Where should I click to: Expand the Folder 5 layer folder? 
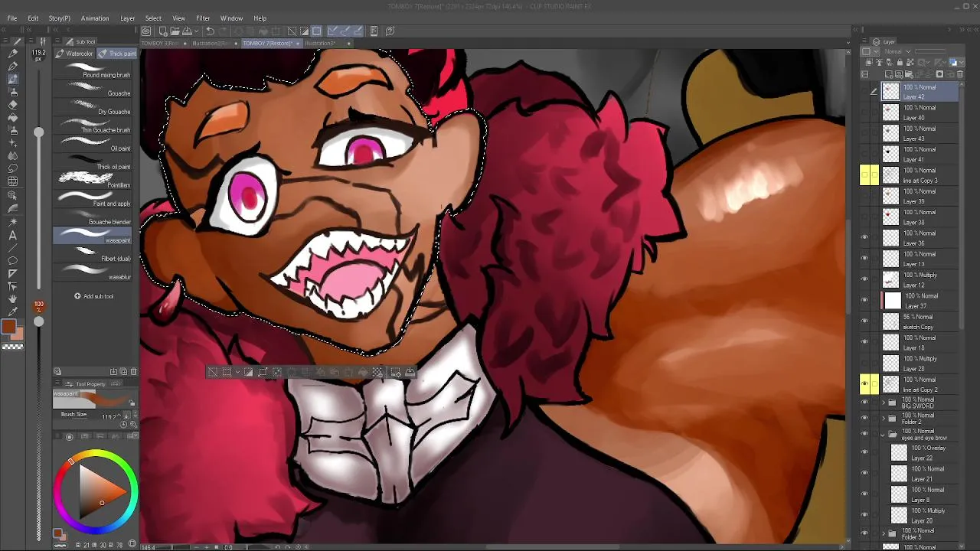(x=884, y=533)
